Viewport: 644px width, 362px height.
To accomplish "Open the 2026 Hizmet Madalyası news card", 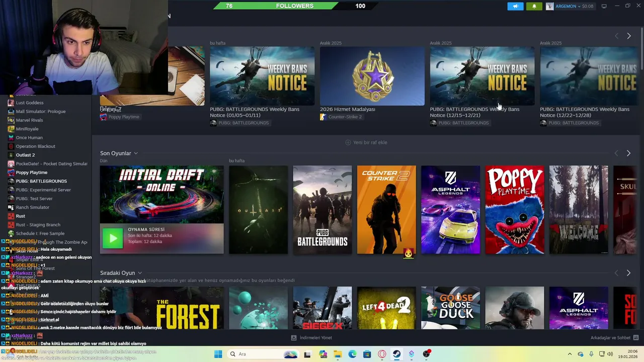I will tap(372, 76).
